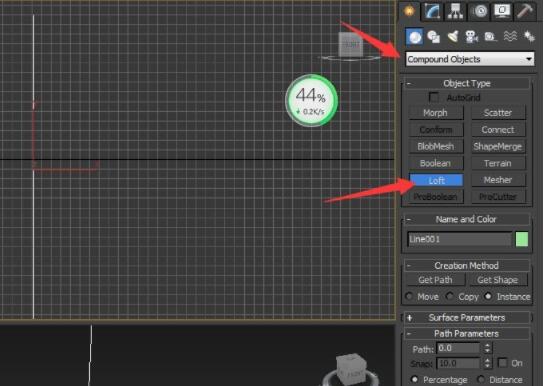The width and height of the screenshot is (544, 386).
Task: Click the Mesher button
Action: (x=498, y=180)
